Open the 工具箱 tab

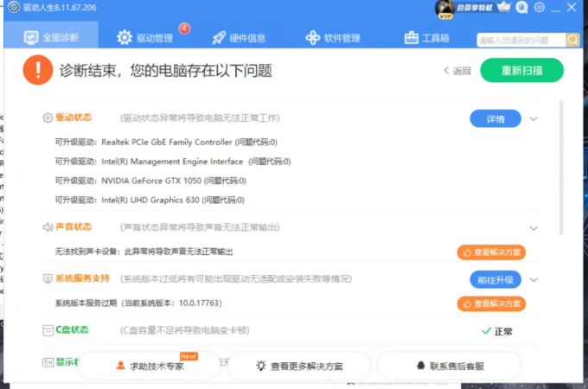point(426,38)
